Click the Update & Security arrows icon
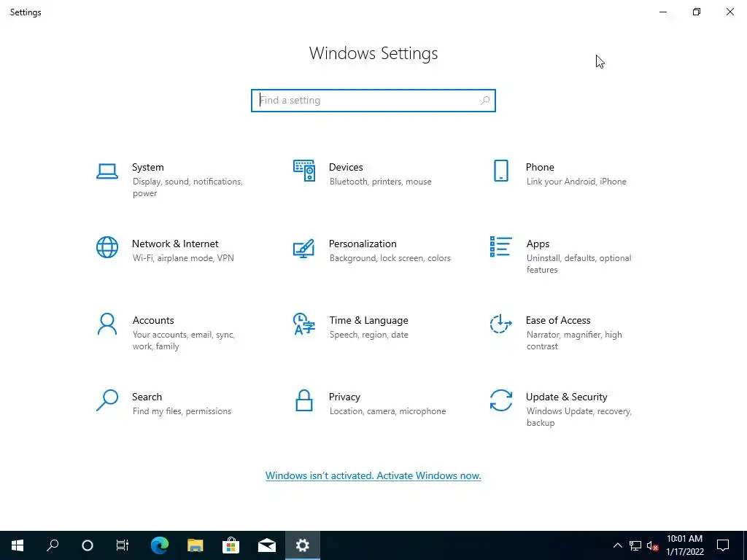The image size is (747, 560). coord(500,400)
